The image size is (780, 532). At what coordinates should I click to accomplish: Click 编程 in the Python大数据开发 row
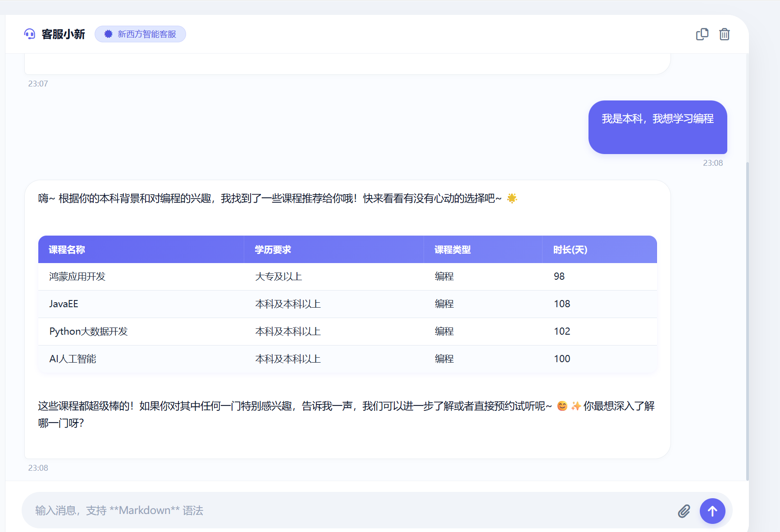(444, 332)
